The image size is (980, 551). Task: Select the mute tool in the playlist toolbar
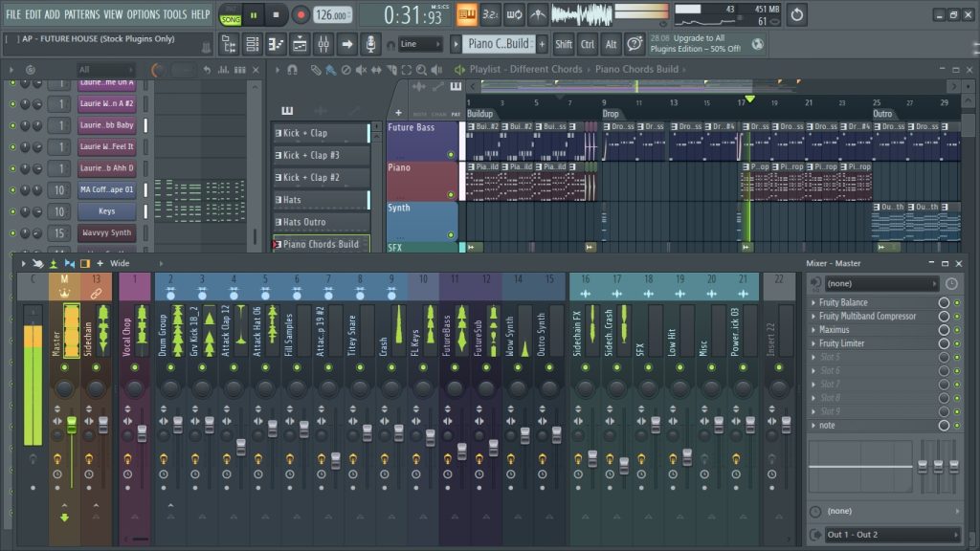click(x=360, y=70)
